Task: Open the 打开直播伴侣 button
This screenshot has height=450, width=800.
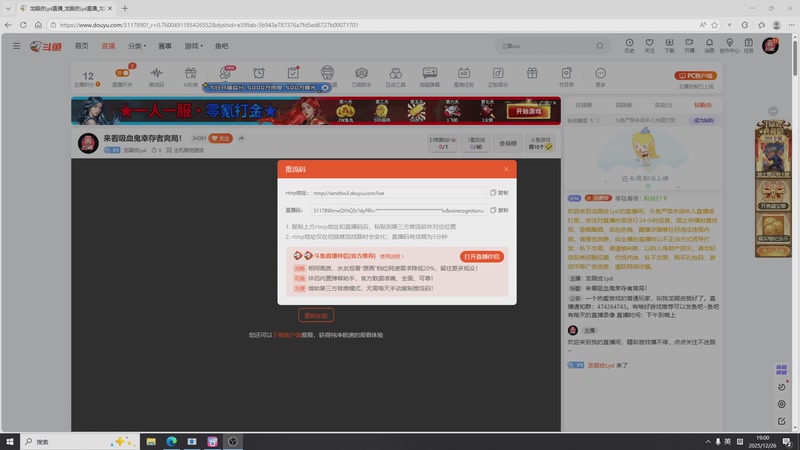Action: (481, 257)
